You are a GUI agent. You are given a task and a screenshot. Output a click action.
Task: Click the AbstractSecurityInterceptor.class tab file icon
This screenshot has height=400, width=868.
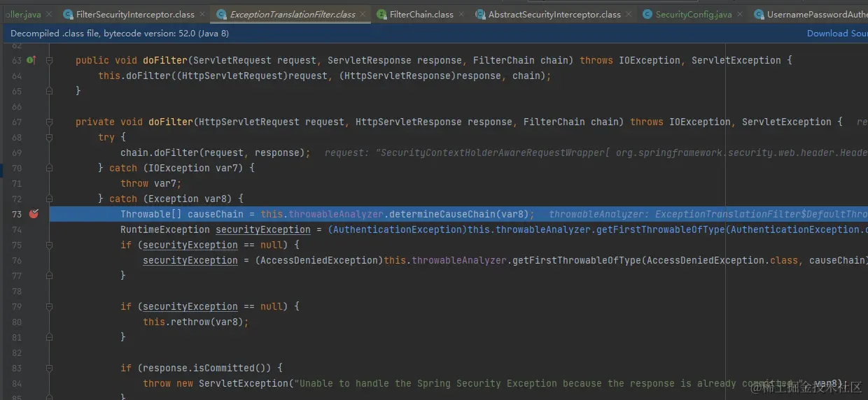(x=480, y=14)
